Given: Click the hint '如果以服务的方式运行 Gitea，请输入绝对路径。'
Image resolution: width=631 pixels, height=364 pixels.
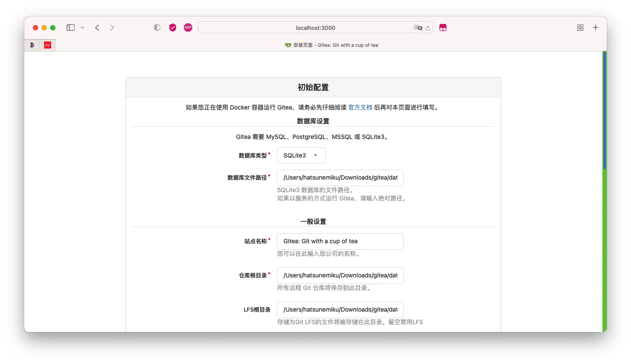Looking at the screenshot, I should pos(343,198).
